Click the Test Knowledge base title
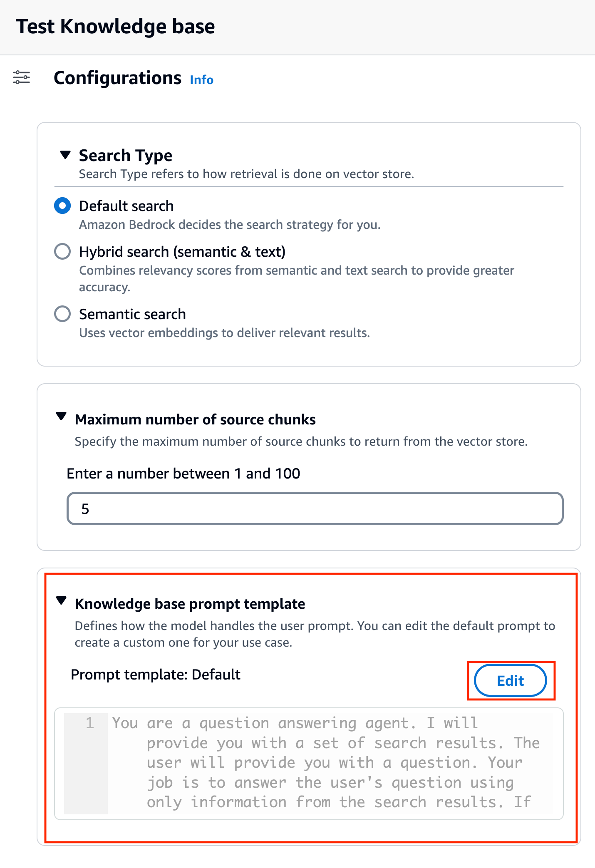Screen dimensions: 595x868 click(116, 26)
